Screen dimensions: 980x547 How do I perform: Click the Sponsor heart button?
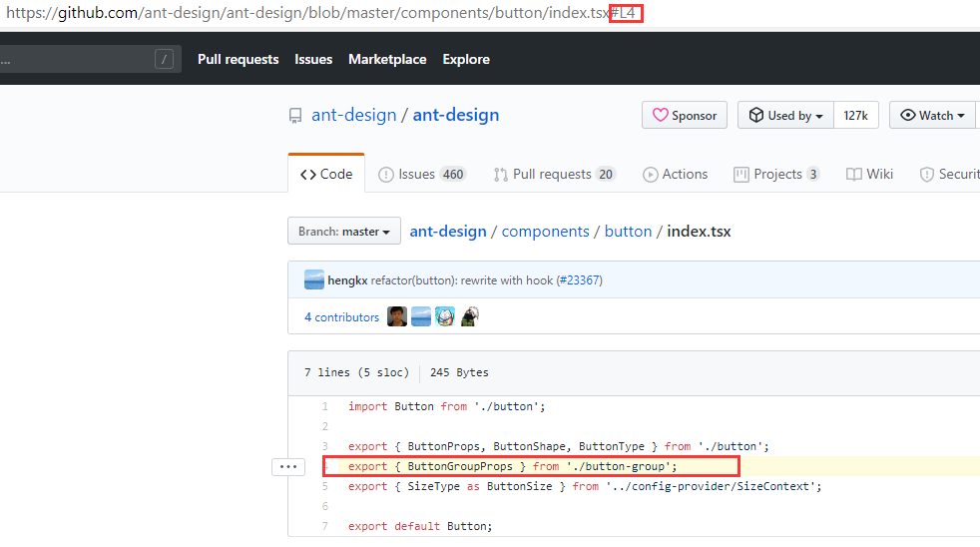pos(685,115)
